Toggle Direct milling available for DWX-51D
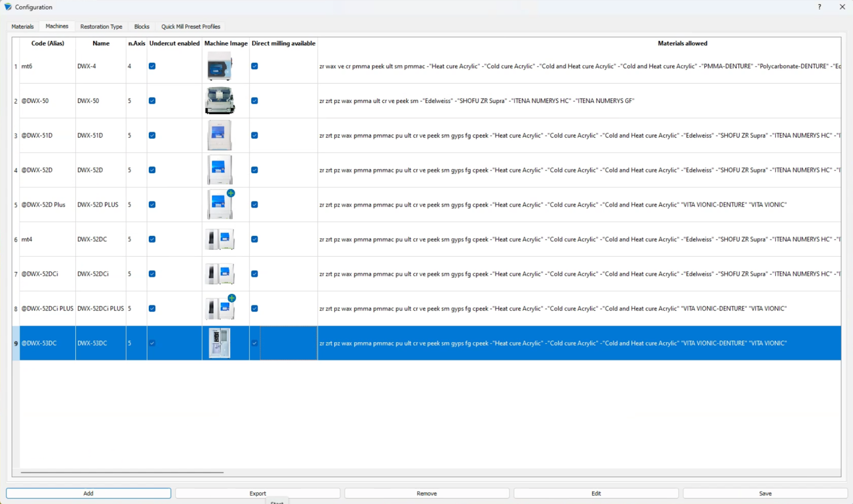853x504 pixels. (254, 135)
